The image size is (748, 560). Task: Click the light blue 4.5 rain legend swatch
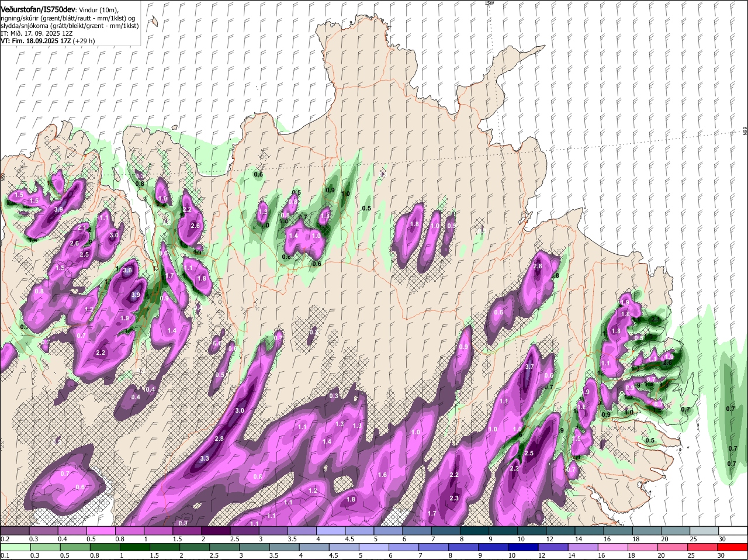[344, 548]
